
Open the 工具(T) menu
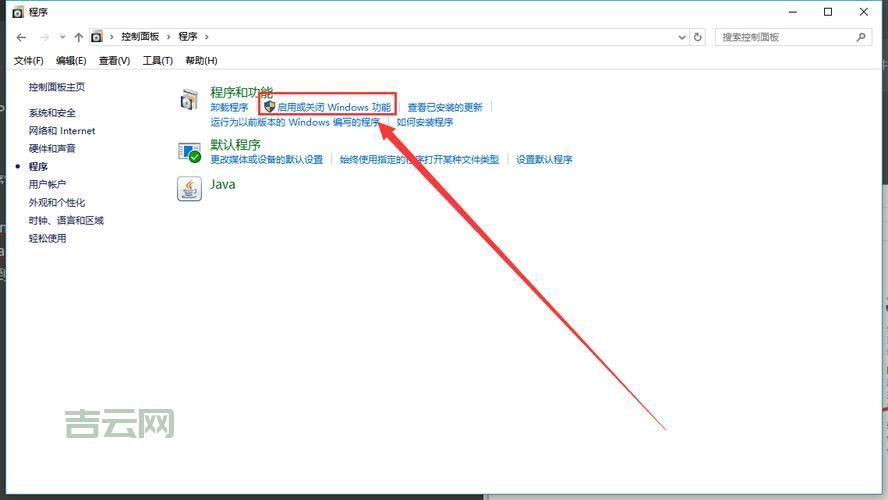coord(157,61)
